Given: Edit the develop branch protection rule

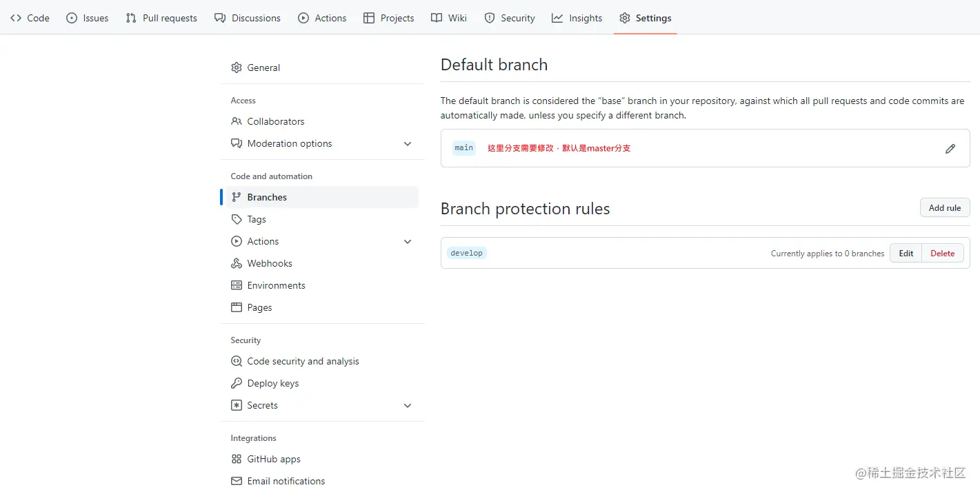Looking at the screenshot, I should (906, 253).
